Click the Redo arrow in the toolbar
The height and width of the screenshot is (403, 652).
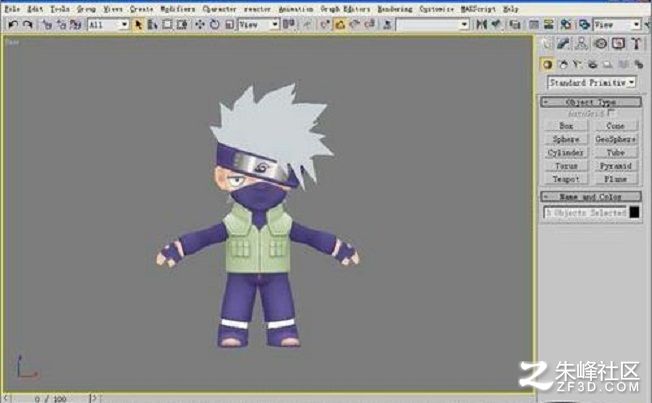coord(27,25)
